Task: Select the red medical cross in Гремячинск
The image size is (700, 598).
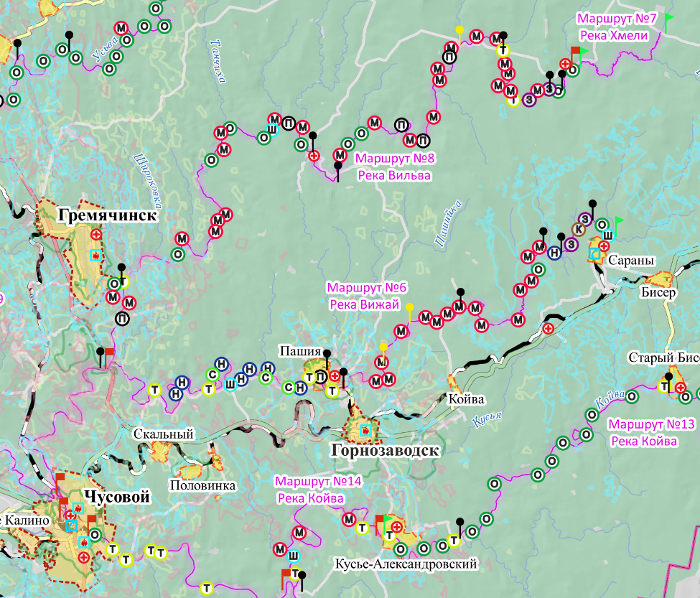Action: coord(95,235)
